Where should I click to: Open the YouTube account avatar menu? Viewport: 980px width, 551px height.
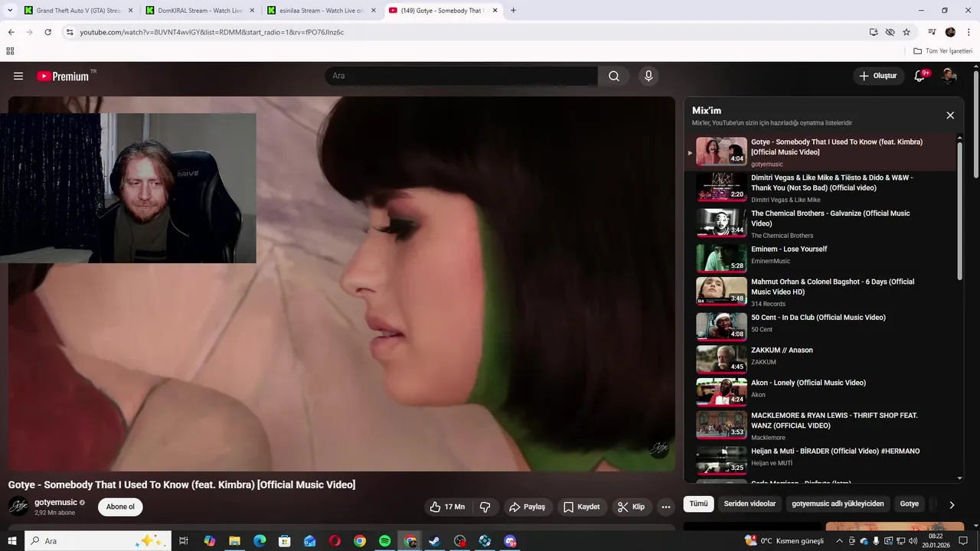pos(949,76)
